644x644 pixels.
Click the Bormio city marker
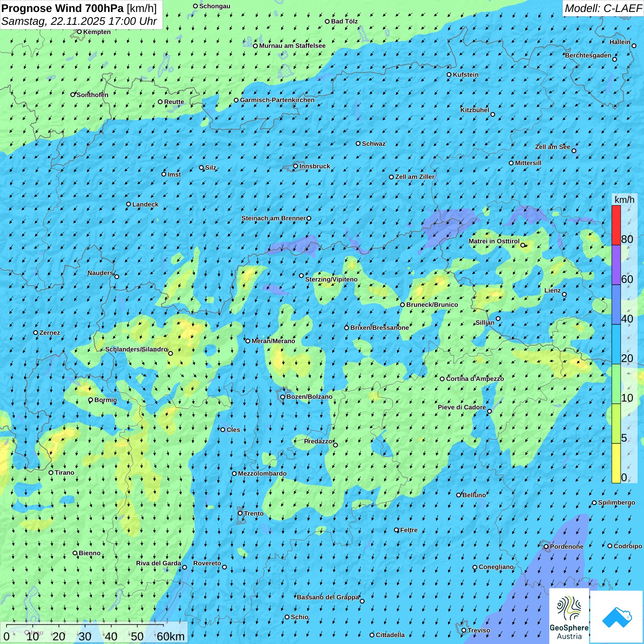coord(91,400)
